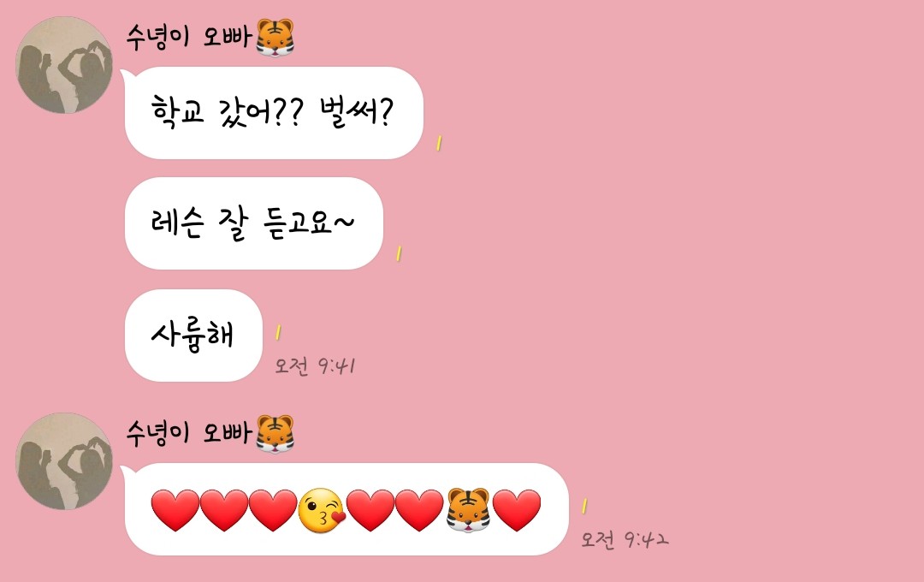Click the last red heart after the tiger emoji
Screen dimensions: 924x582
pyautogui.click(x=516, y=511)
